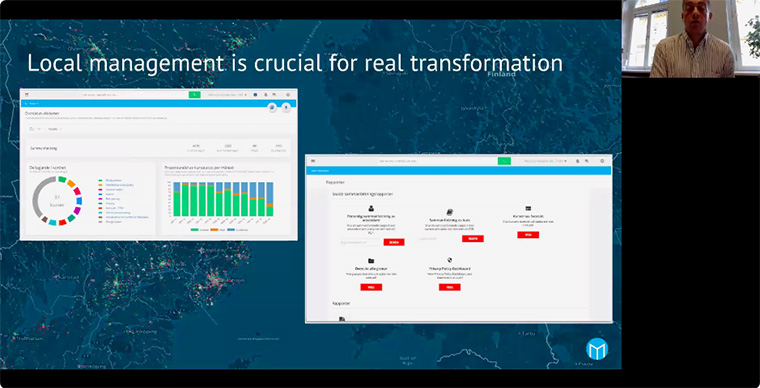
Task: Click speaker webcam thumbnail
Action: tap(691, 38)
